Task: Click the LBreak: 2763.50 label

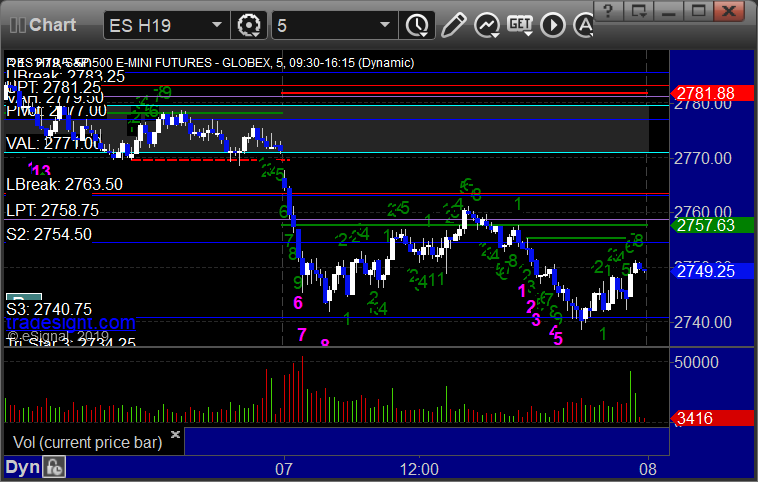Action: [x=64, y=184]
